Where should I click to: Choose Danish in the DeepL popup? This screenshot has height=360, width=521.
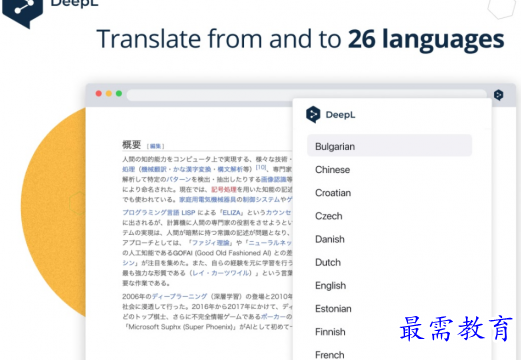pyautogui.click(x=330, y=239)
